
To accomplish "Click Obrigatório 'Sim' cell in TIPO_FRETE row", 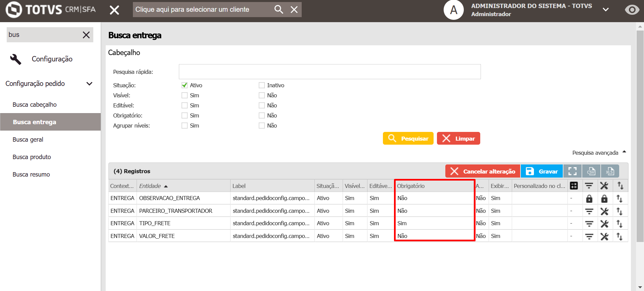I will coord(434,223).
